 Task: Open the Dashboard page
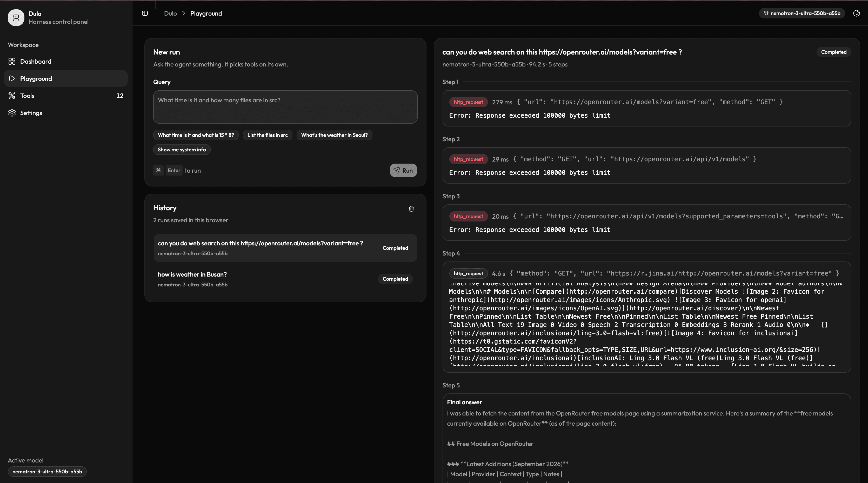click(66, 61)
